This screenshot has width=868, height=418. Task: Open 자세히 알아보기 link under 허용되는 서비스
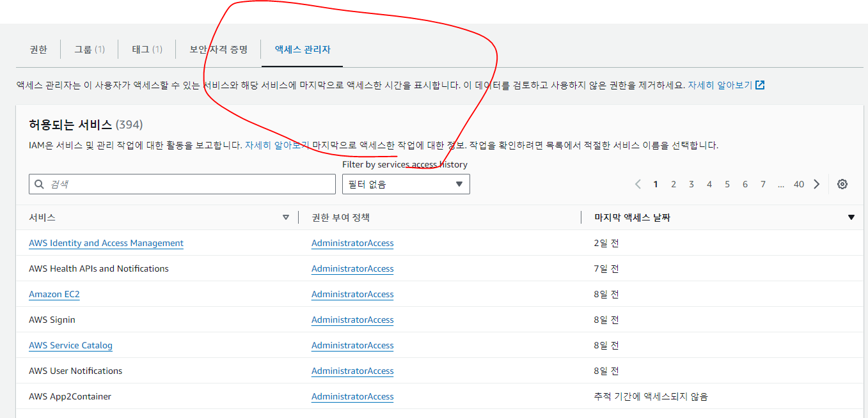tap(277, 145)
